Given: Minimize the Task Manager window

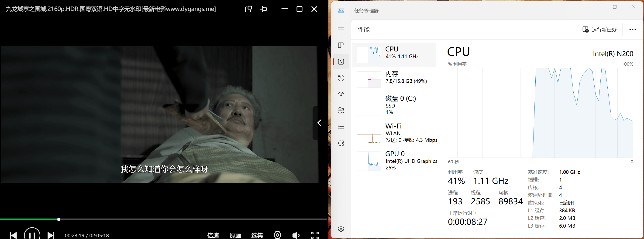Looking at the screenshot, I should (x=596, y=7).
